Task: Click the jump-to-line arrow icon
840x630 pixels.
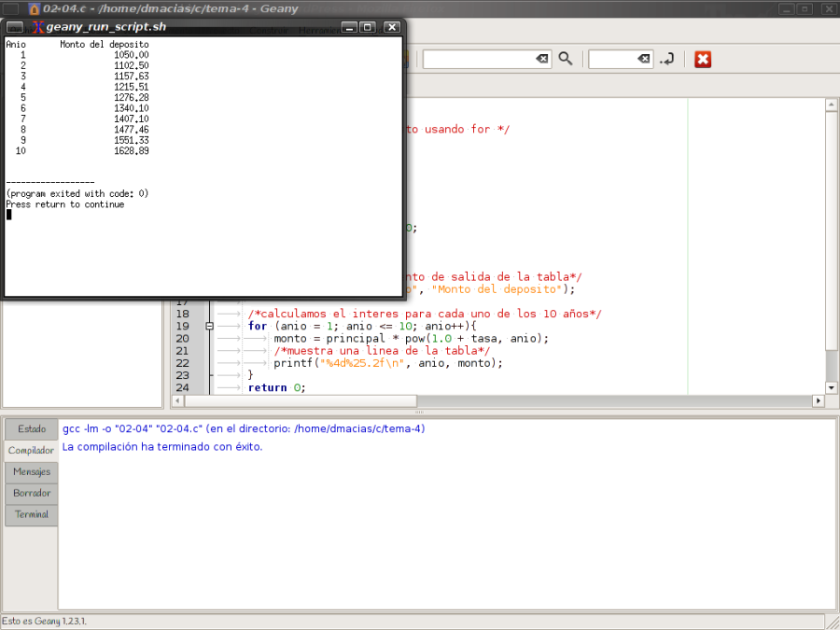Action: coord(667,59)
